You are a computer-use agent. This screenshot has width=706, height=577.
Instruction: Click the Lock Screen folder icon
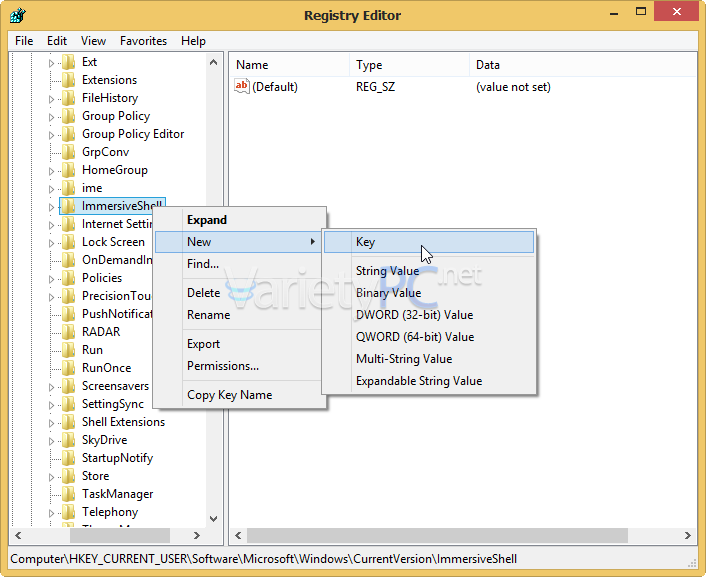68,242
